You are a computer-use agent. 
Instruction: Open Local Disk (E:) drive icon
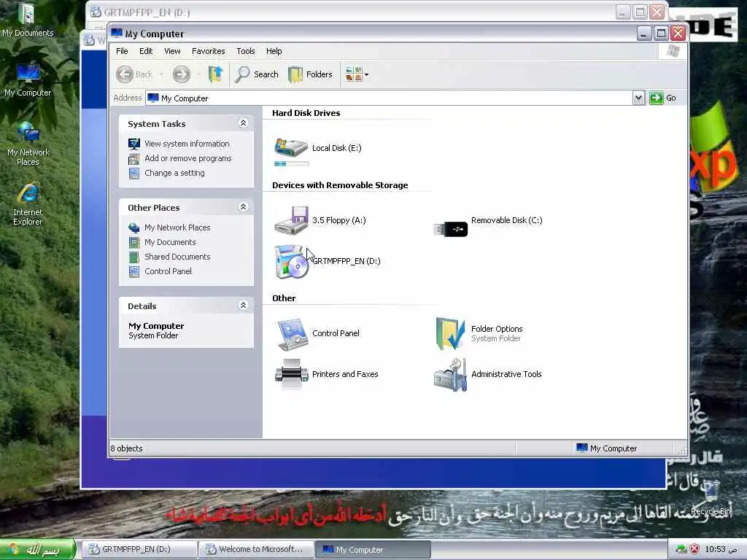[x=291, y=147]
